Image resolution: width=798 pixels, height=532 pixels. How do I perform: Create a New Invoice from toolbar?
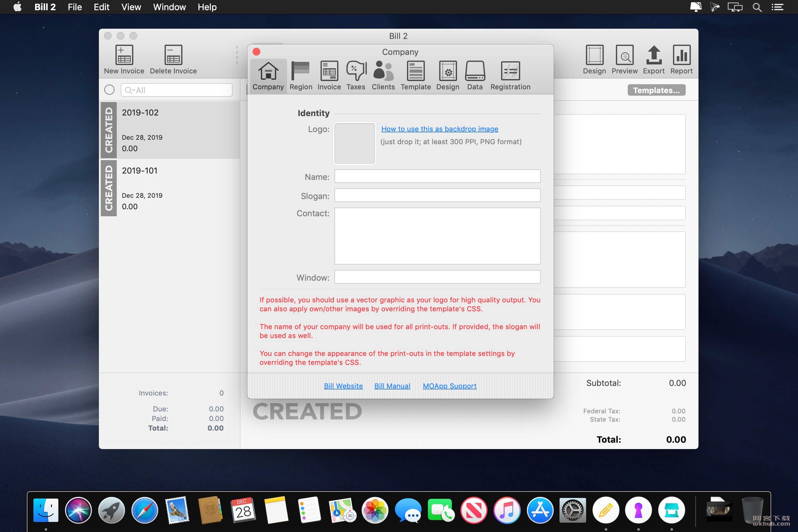pos(124,60)
